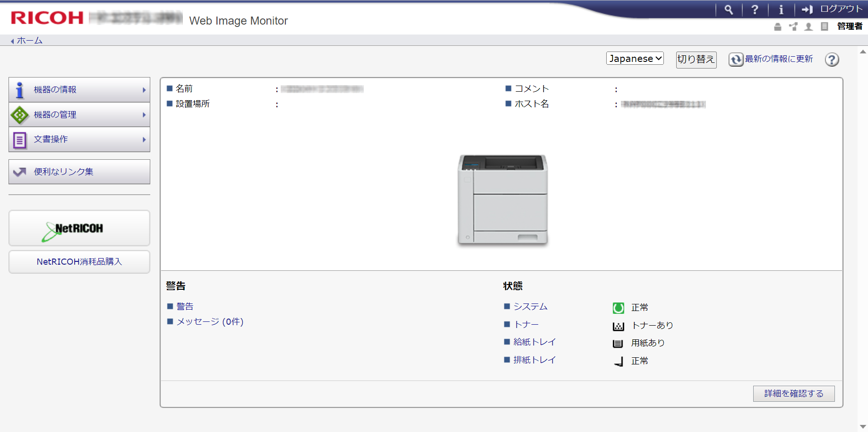Open the 給紙トレイ status link
This screenshot has width=868, height=432.
(534, 342)
